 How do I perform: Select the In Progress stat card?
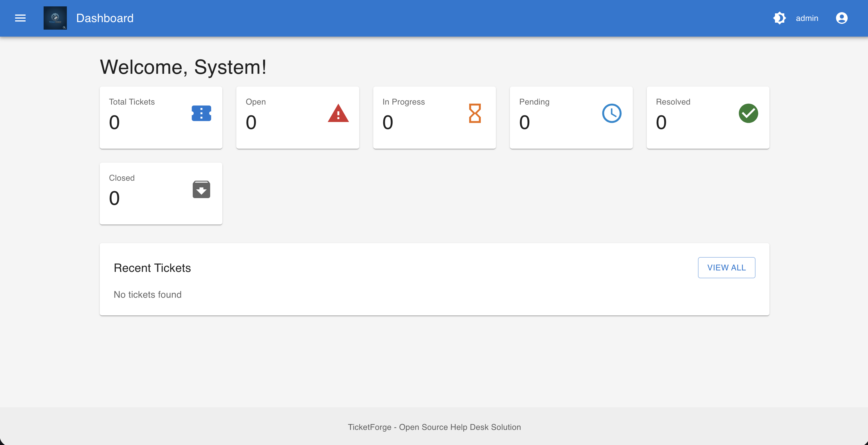(x=434, y=117)
